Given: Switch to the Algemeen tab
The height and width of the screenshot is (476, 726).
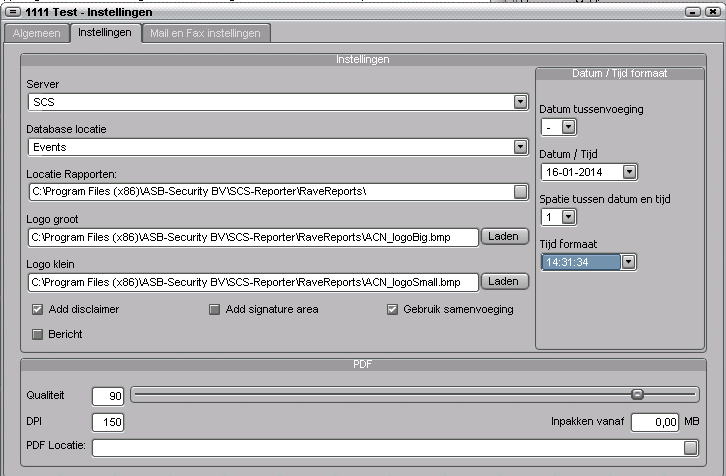Looking at the screenshot, I should click(x=37, y=33).
